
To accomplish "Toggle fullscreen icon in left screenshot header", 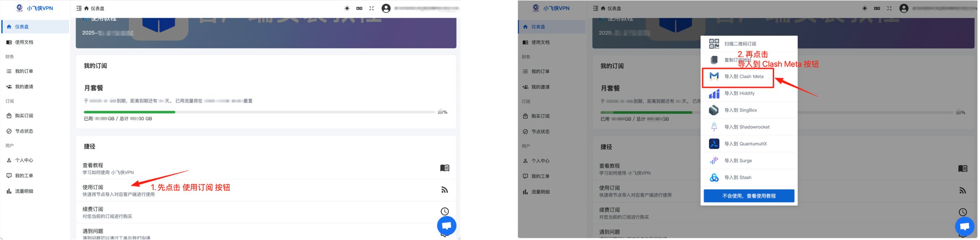I will coord(371,8).
